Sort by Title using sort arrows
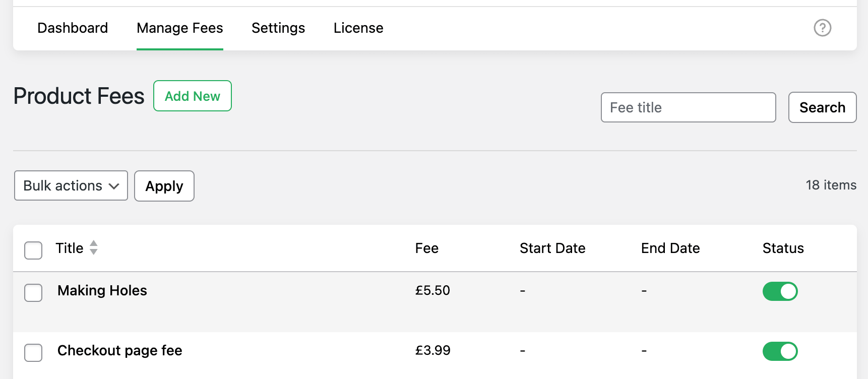868x379 pixels. [x=94, y=247]
